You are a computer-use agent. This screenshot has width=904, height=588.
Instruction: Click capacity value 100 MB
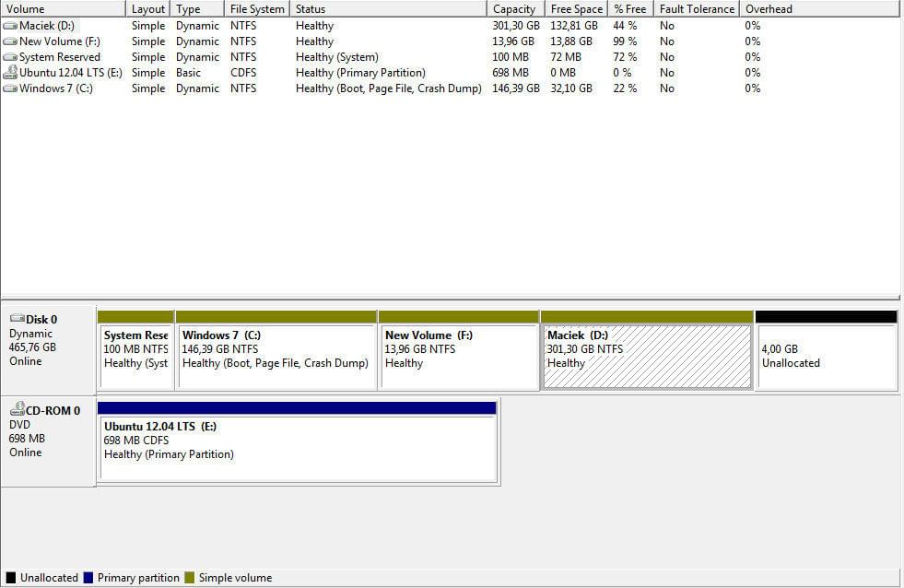click(x=511, y=57)
